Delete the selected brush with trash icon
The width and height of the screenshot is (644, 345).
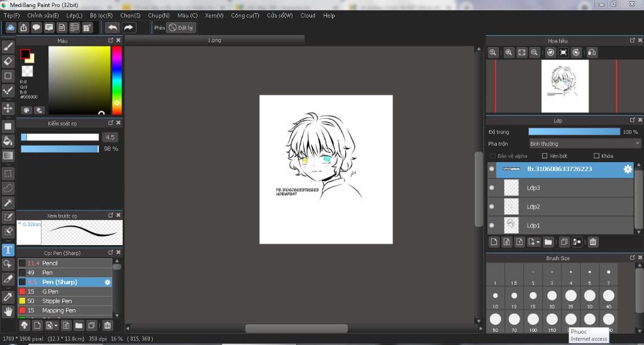[x=108, y=326]
